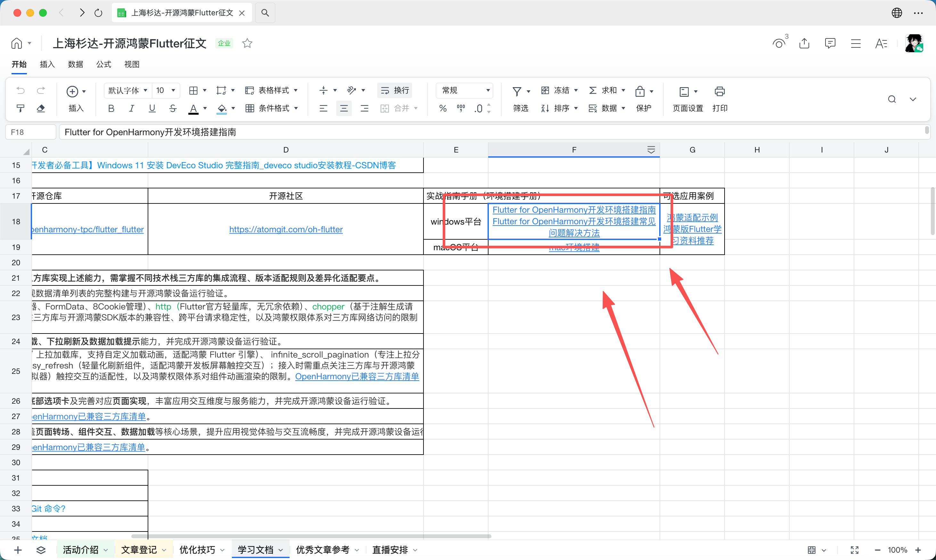The height and width of the screenshot is (560, 936).
Task: Align cell text left
Action: pos(323,109)
